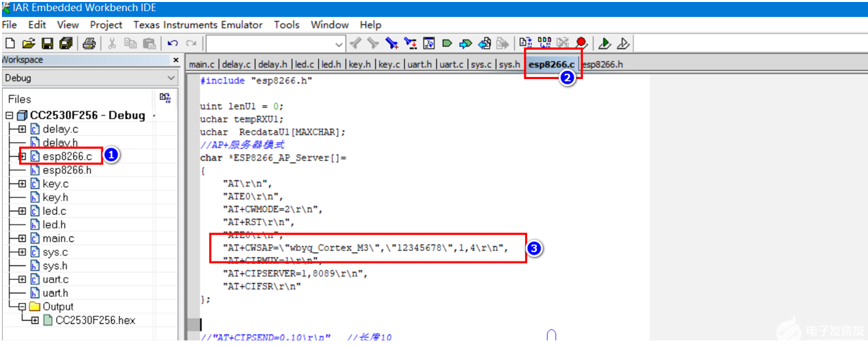Viewport: 868px width, 347px height.
Task: Select the esp8266.c file in workspace tree
Action: pyautogui.click(x=61, y=157)
